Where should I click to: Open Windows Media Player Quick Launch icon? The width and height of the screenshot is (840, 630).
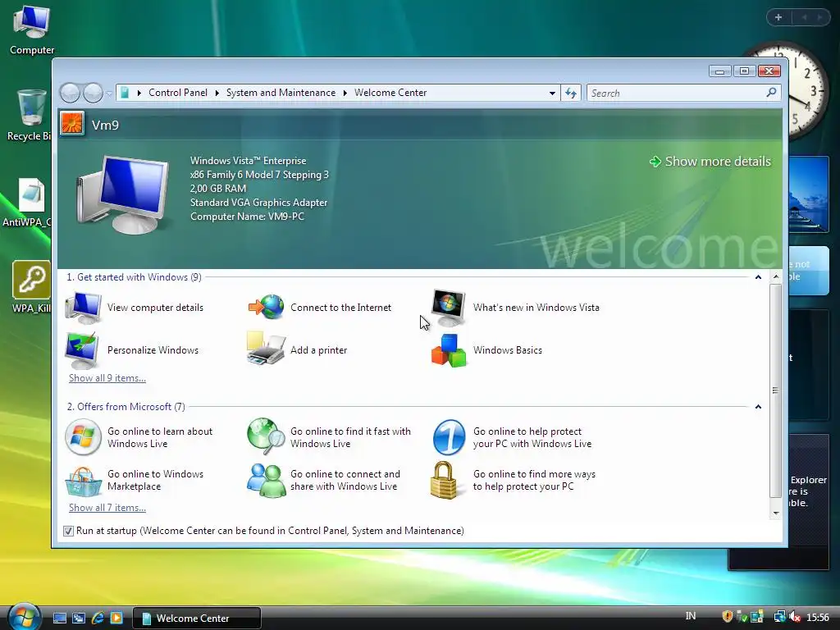[x=116, y=618]
